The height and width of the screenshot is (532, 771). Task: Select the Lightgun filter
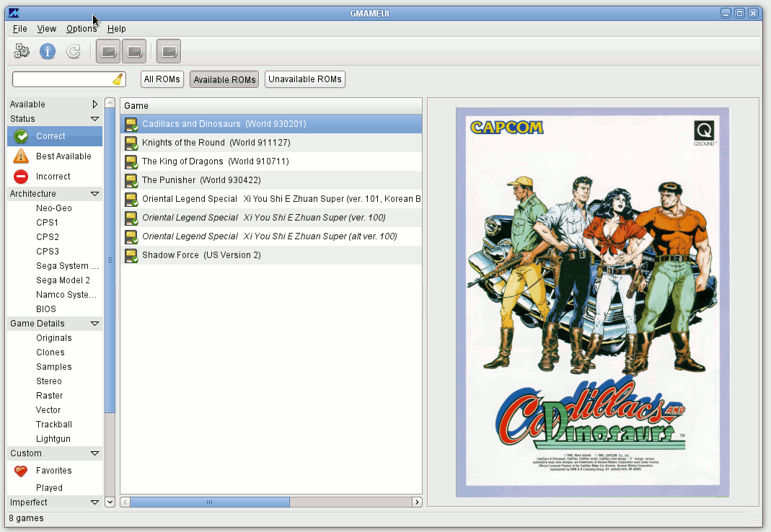tap(55, 439)
